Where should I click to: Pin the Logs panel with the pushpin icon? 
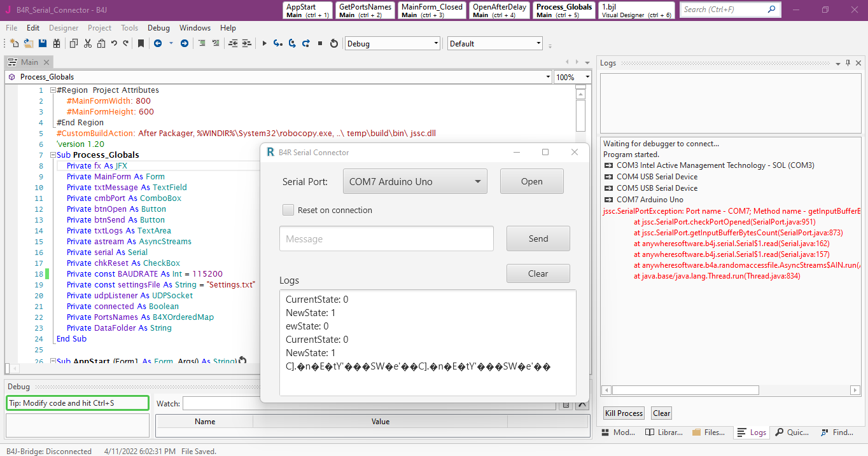coord(848,63)
